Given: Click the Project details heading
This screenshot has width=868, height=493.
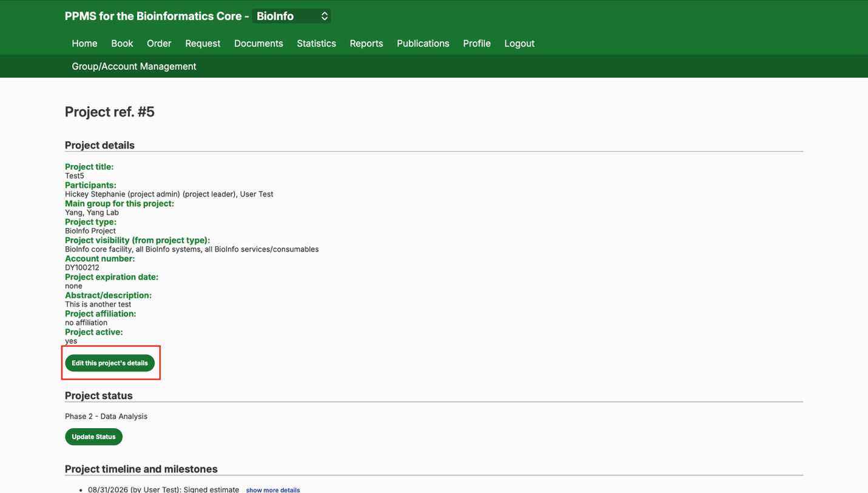Looking at the screenshot, I should click(99, 146).
